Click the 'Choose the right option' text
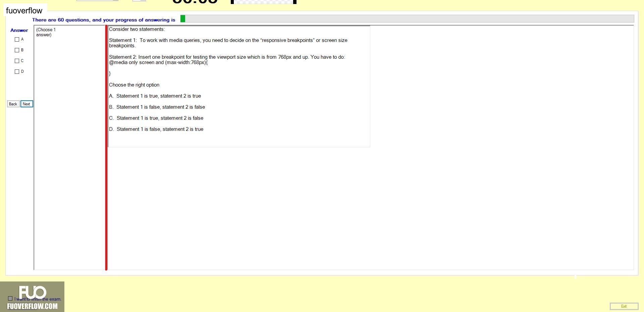 pyautogui.click(x=134, y=85)
